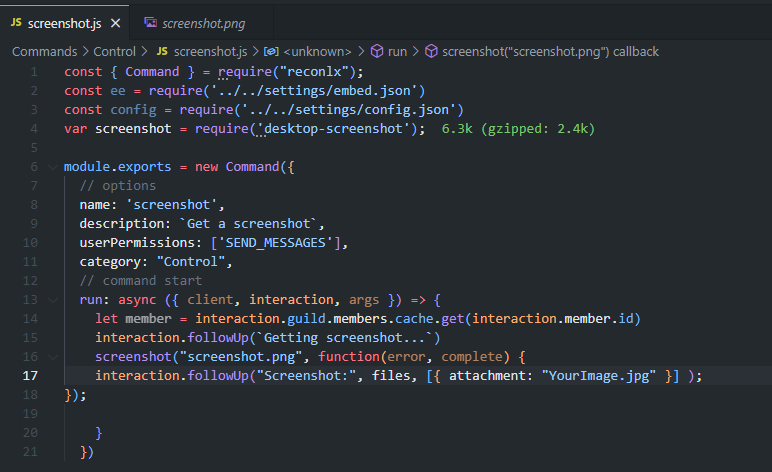Select the screenshot("screenshot.png") callback breadcrumb

pos(550,52)
